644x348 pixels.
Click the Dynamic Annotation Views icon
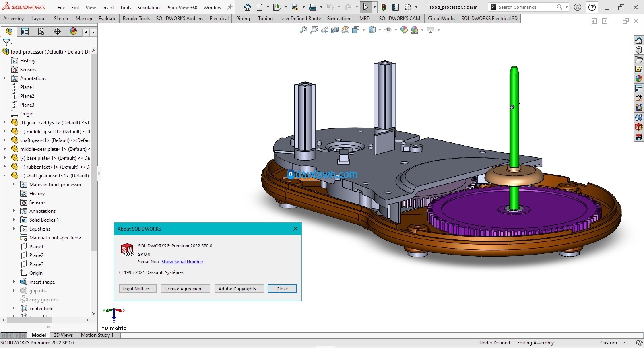tap(345, 30)
